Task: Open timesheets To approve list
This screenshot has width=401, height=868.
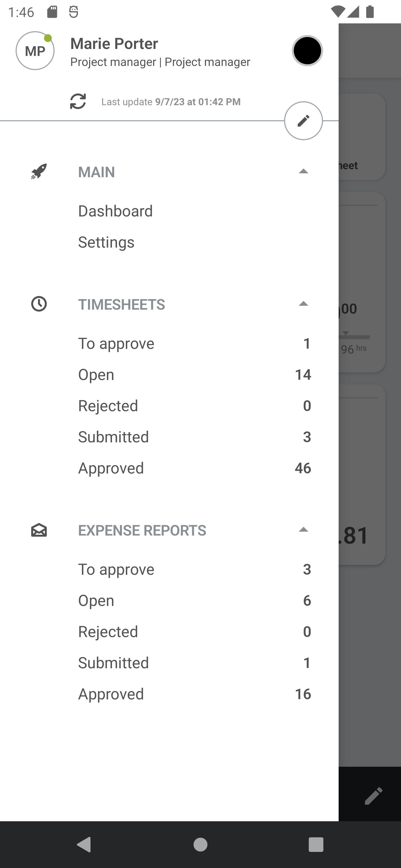Action: (x=116, y=343)
